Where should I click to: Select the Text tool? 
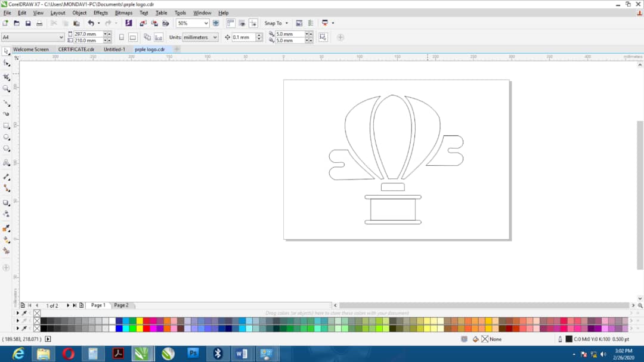[x=7, y=162]
